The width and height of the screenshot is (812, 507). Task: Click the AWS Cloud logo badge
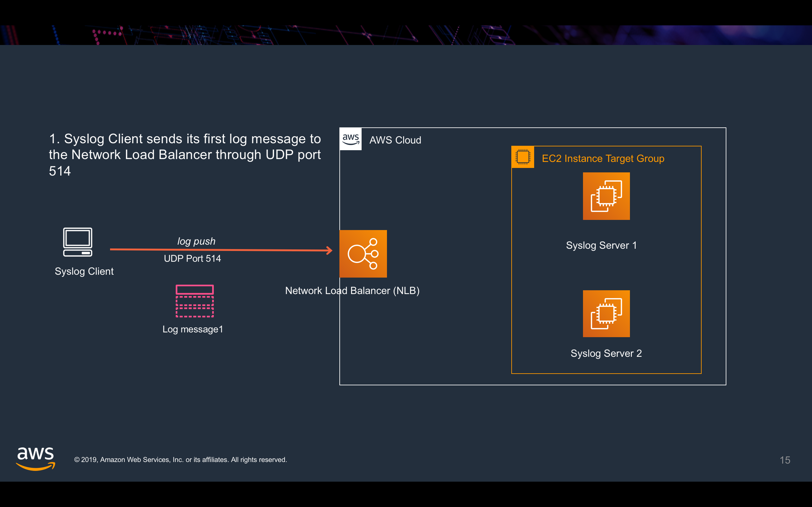[x=350, y=139]
